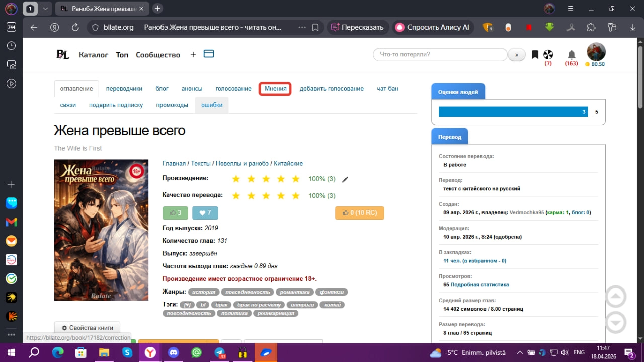Image resolution: width=644 pixels, height=362 pixels.
Task: Show hidden system tray icons chevron
Action: (x=520, y=353)
